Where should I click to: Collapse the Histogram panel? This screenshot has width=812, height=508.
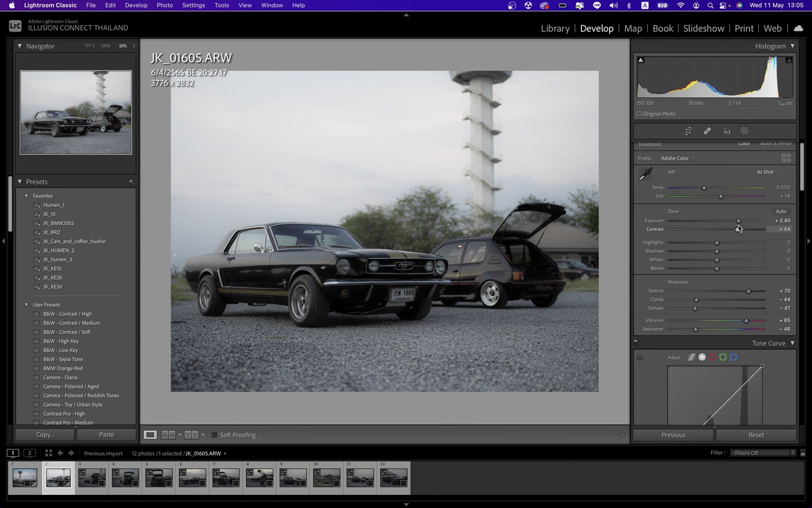[x=792, y=46]
